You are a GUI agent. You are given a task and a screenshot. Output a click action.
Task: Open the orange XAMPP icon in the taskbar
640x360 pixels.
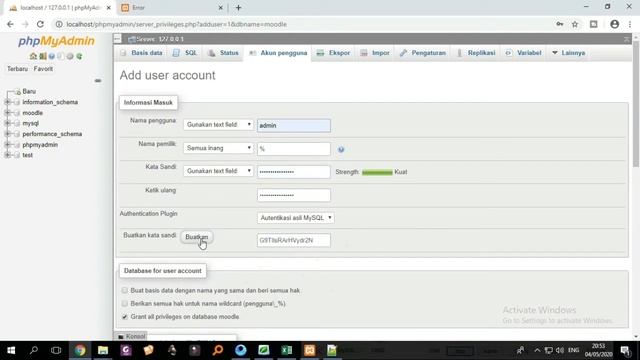point(309,350)
